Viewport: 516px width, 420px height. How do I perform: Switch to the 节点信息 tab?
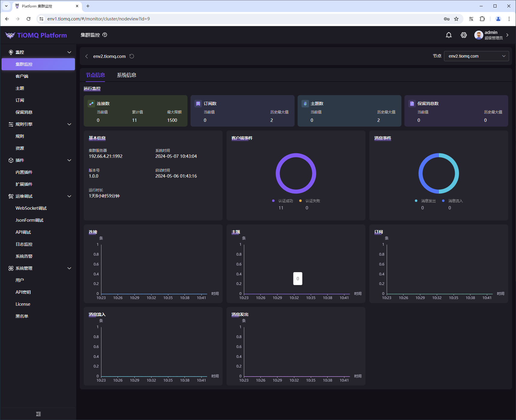95,75
